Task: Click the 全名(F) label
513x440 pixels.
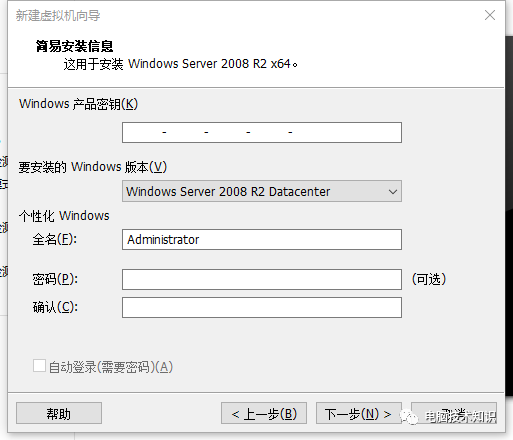Action: click(x=55, y=239)
